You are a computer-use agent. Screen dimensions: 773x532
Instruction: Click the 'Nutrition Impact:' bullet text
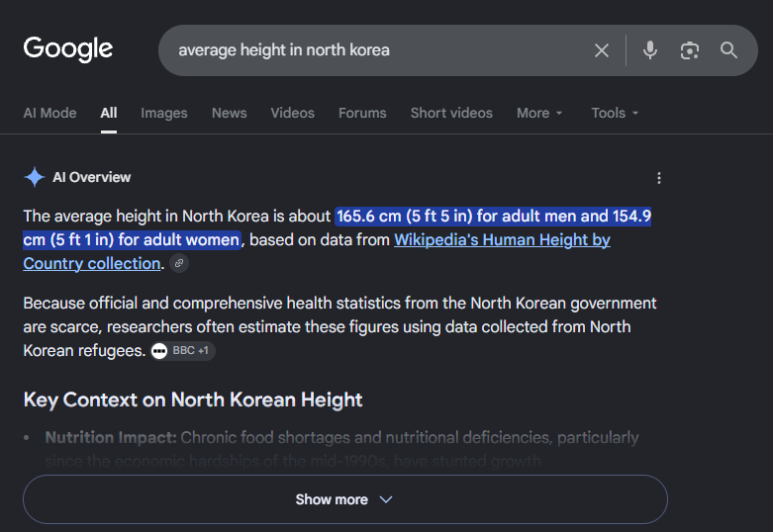111,437
